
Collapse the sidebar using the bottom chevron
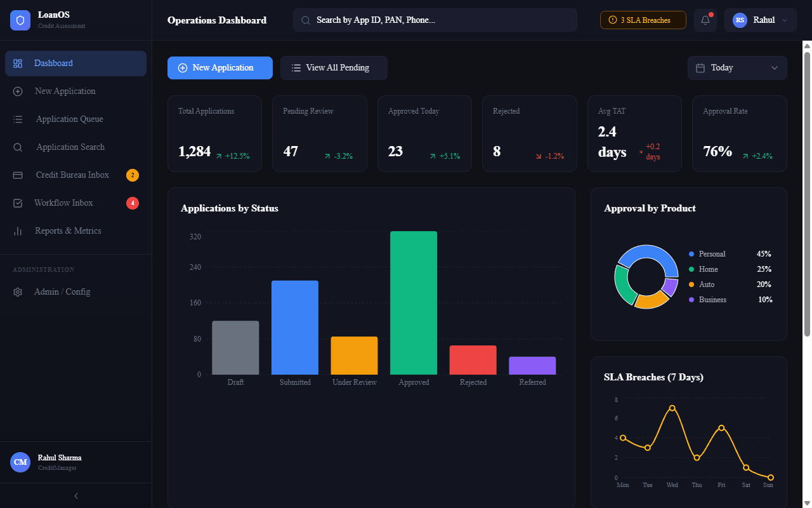(x=76, y=496)
